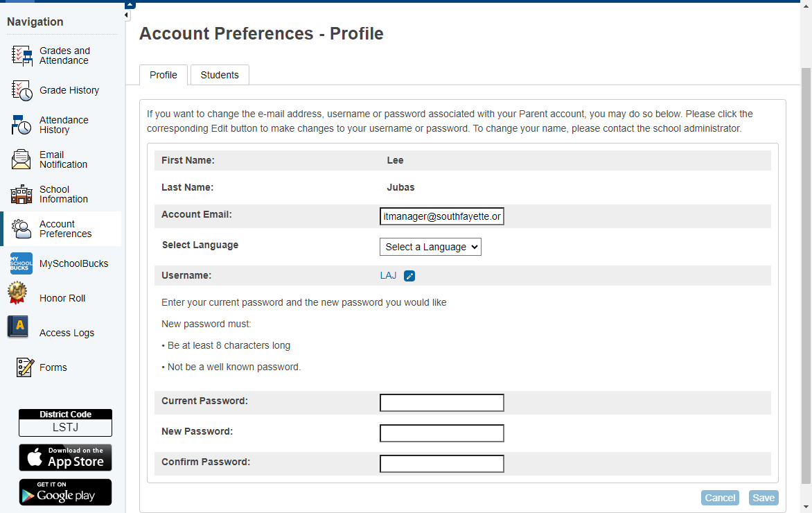
Task: Click the Navigation heading
Action: (x=35, y=21)
